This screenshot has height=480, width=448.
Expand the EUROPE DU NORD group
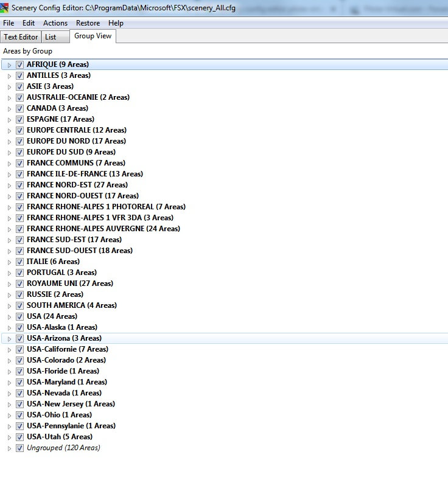pyautogui.click(x=9, y=141)
